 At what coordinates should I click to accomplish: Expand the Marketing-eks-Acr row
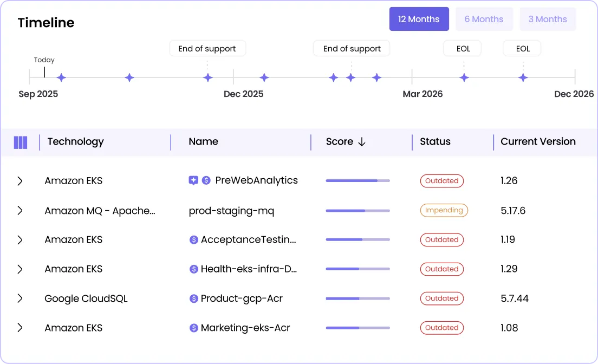point(20,328)
